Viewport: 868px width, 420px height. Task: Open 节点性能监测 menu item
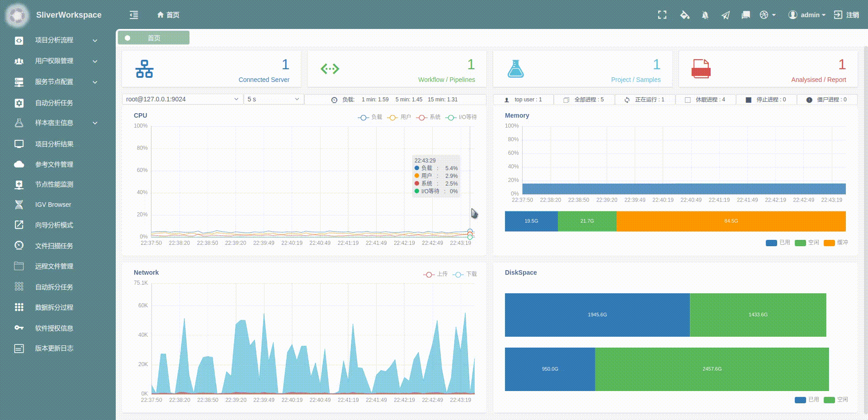click(58, 184)
